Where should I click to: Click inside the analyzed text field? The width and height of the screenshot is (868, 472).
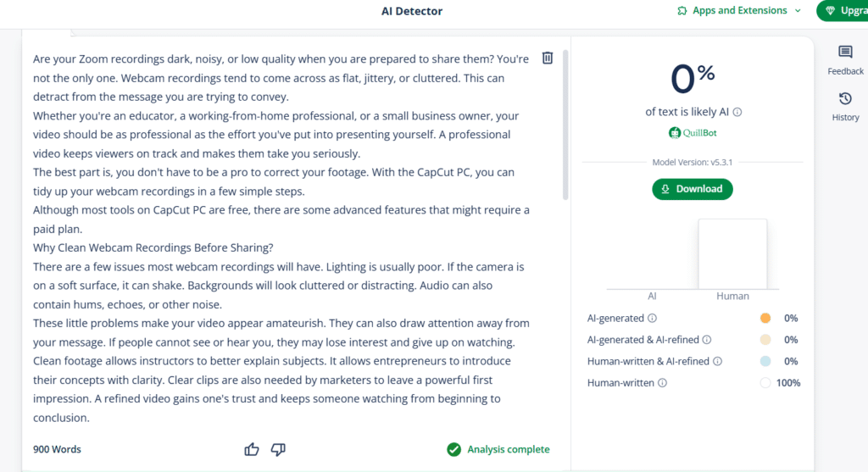coord(281,238)
